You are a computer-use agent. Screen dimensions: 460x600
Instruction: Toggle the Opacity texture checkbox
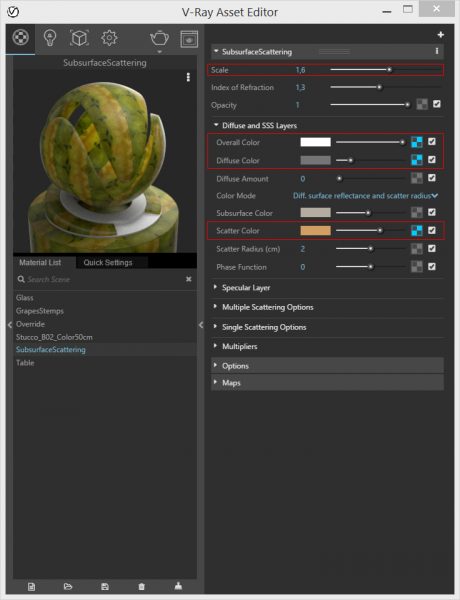pos(437,104)
